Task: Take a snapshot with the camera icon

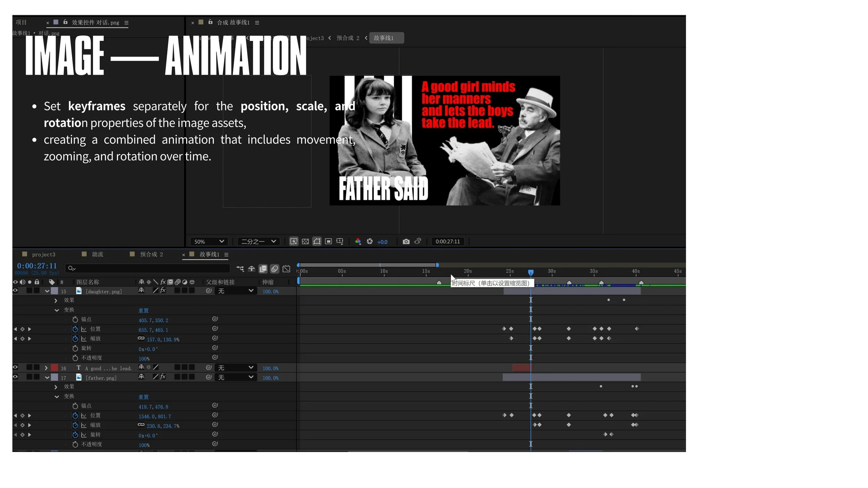Action: (406, 242)
